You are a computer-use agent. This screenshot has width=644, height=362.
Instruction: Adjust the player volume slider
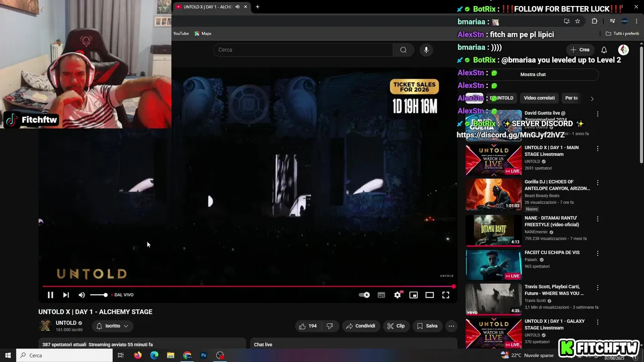[99, 295]
